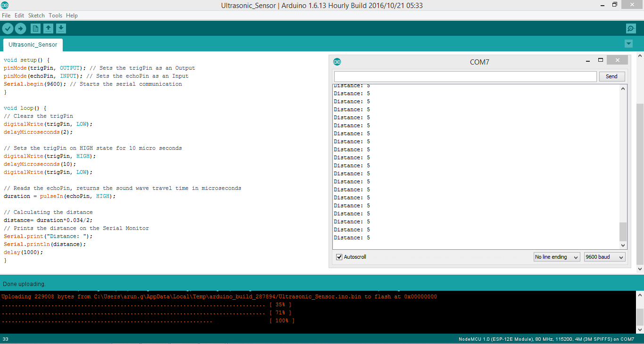Viewport: 644px width, 344px height.
Task: Click the Verify sketch checkmark icon
Action: pos(8,29)
